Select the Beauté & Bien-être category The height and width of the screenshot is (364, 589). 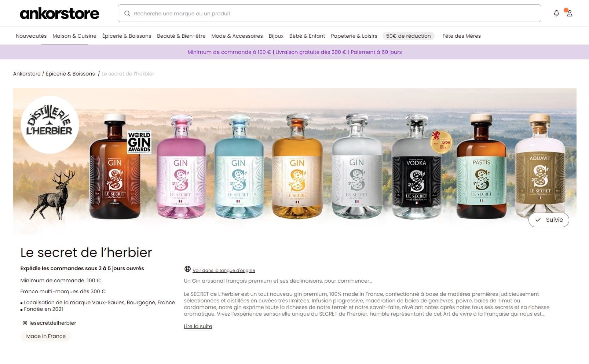tap(181, 36)
